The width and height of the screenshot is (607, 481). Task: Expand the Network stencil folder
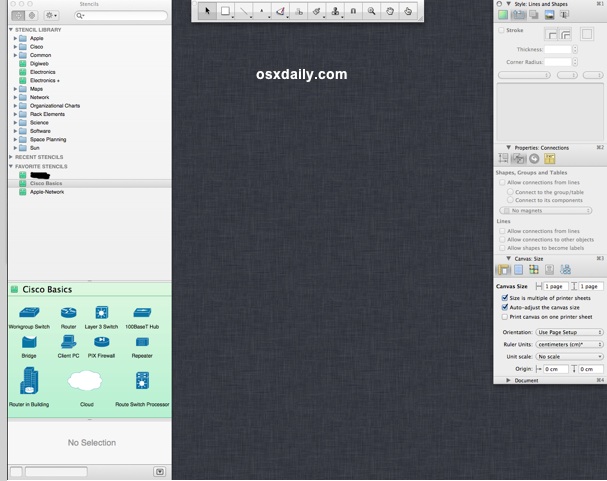point(15,97)
